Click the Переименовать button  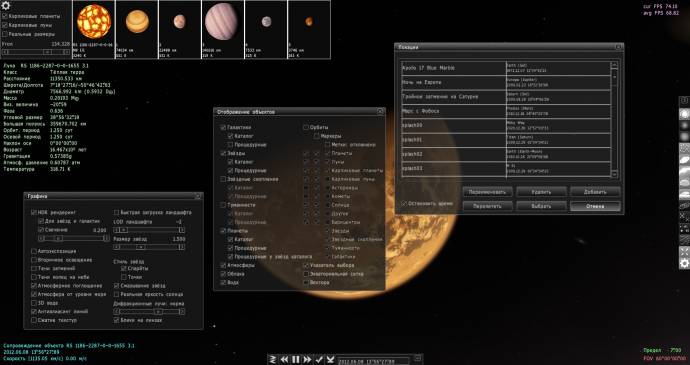[488, 192]
